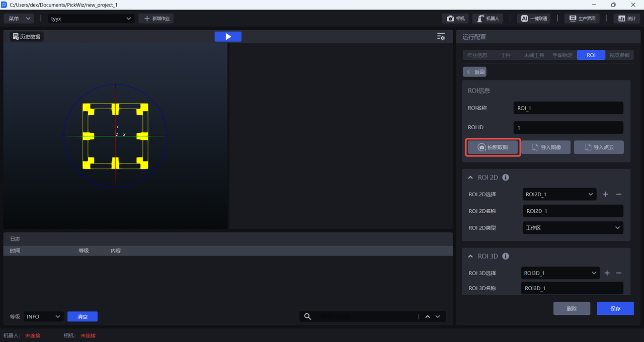644x342 pixels.
Task: Click the 相机 camera toolbar button
Action: (455, 19)
